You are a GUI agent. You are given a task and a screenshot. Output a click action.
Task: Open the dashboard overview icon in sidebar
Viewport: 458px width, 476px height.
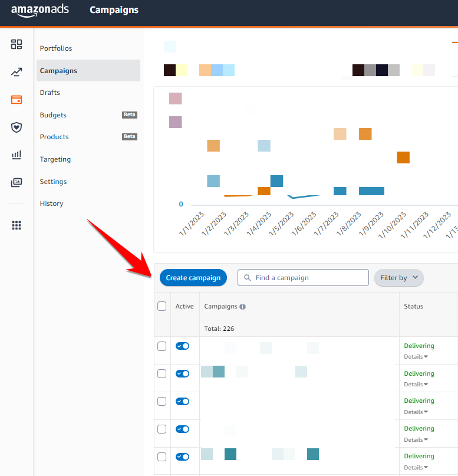[x=17, y=45]
